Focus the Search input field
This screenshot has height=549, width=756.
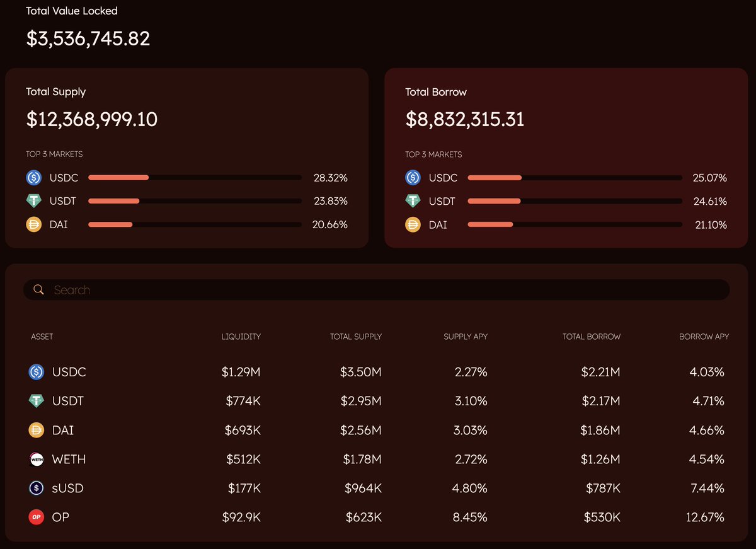coord(377,289)
